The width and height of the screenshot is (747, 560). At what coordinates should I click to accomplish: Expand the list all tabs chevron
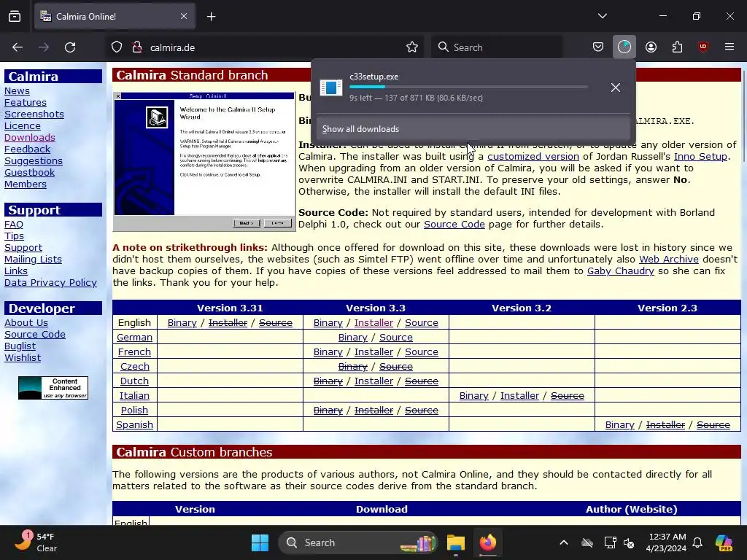[602, 16]
